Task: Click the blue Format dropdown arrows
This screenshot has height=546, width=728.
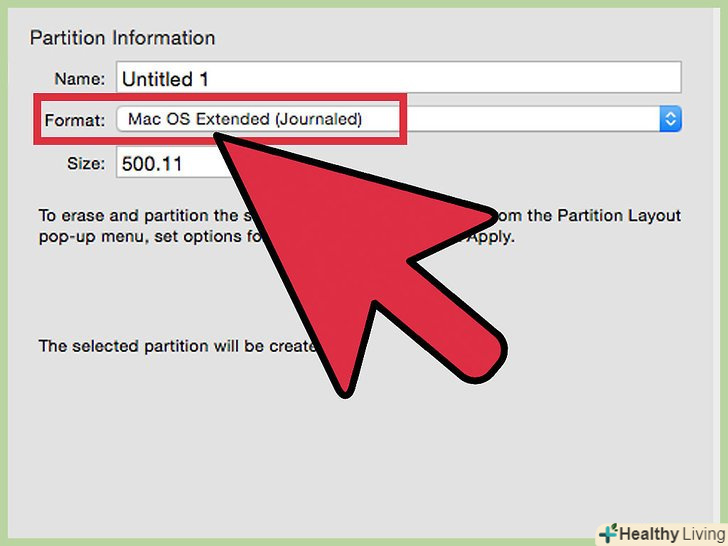Action: [670, 119]
